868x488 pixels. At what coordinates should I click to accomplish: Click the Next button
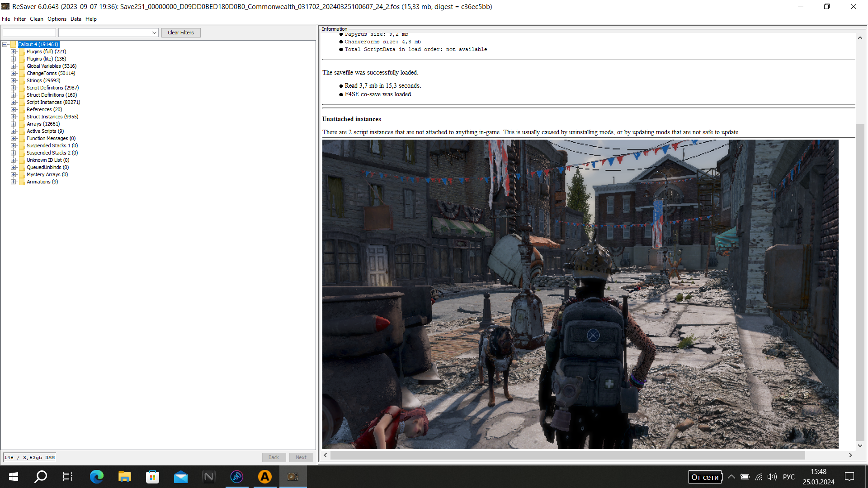301,457
